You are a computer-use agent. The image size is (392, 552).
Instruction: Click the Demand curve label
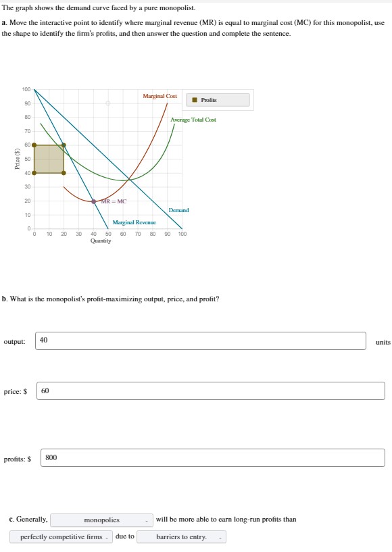coord(178,210)
